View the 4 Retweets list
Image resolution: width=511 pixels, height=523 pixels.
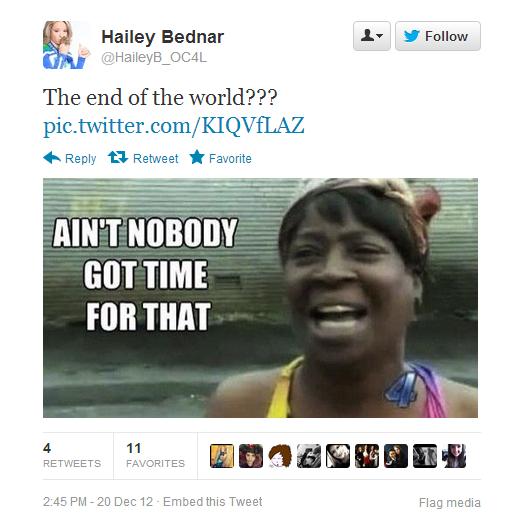72,456
